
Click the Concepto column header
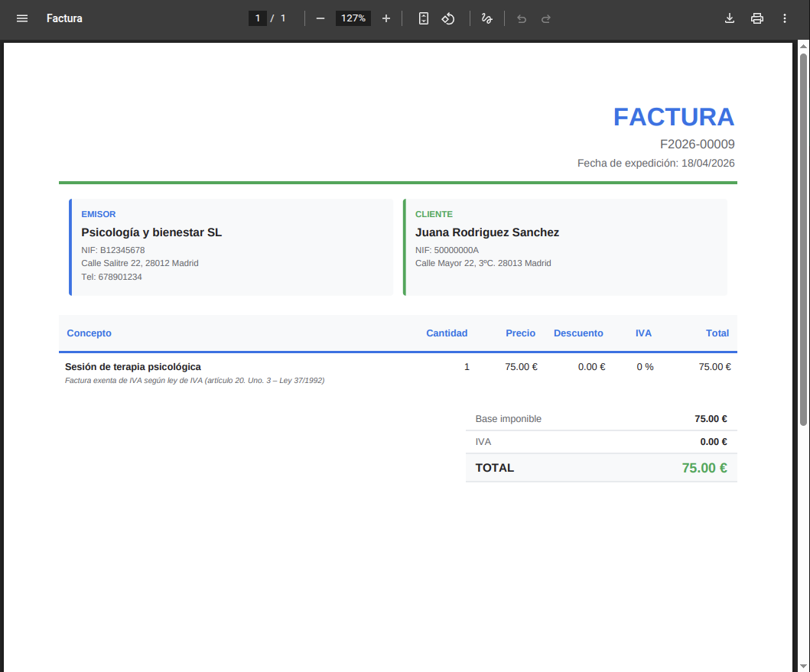pos(89,333)
